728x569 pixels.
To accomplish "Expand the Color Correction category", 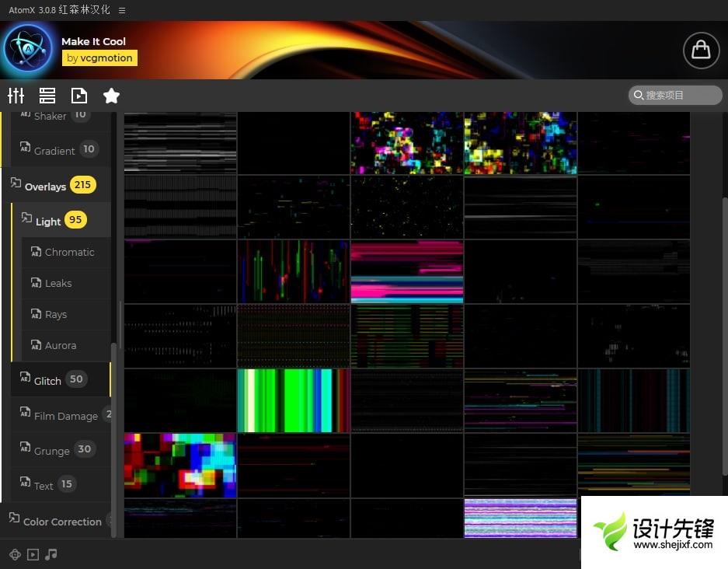I will click(x=62, y=522).
